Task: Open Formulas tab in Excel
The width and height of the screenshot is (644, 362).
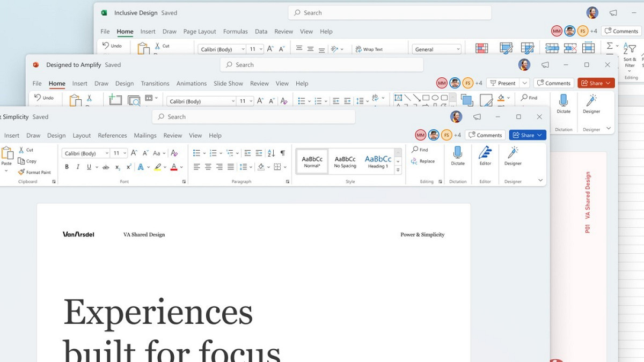Action: pos(236,32)
